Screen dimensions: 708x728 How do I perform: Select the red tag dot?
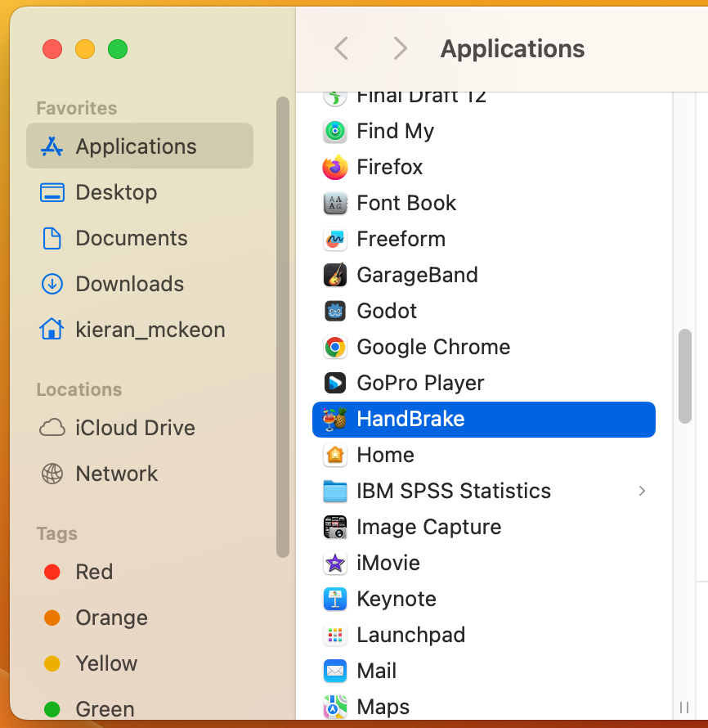click(52, 572)
